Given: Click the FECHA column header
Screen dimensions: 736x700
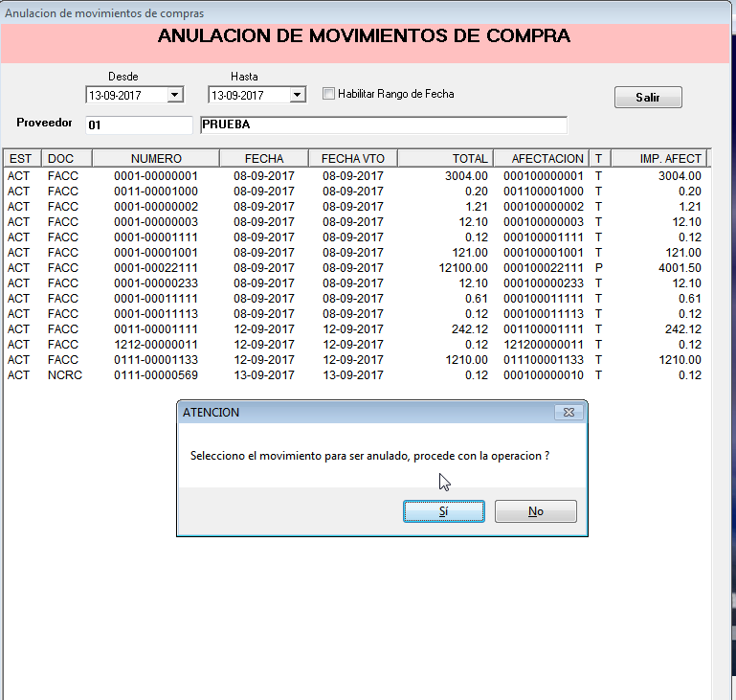Looking at the screenshot, I should [264, 159].
